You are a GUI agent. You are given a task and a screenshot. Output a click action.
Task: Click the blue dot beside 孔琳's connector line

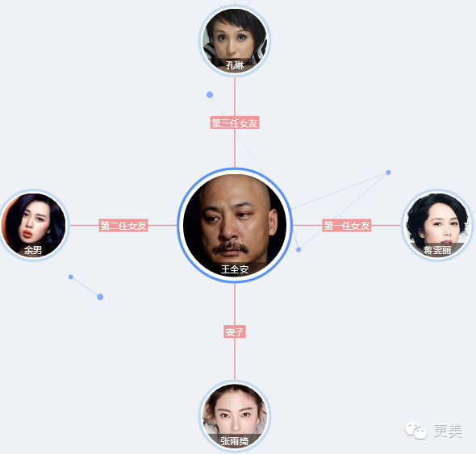210,94
